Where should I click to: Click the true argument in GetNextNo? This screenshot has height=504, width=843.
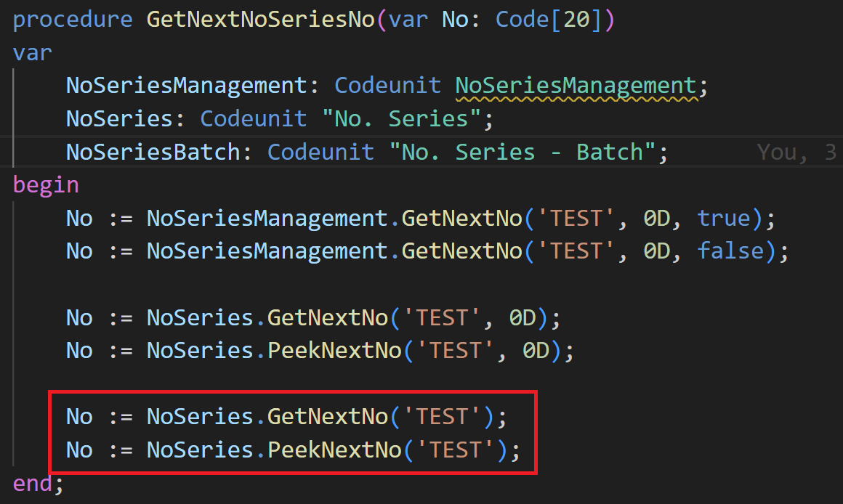pyautogui.click(x=723, y=218)
